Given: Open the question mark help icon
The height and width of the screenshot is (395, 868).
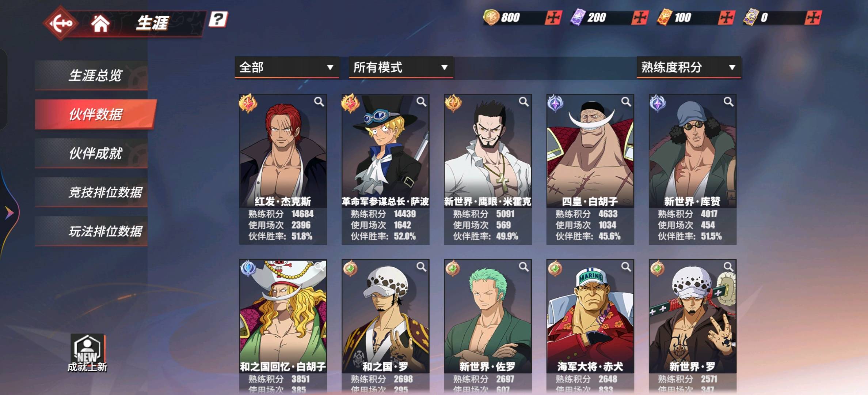Looking at the screenshot, I should click(x=218, y=19).
